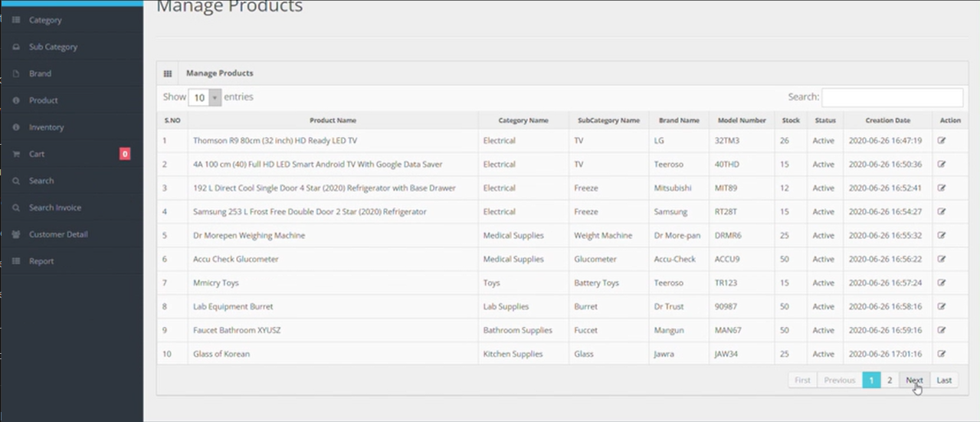Sort table by Product Name column
Viewport: 980px width, 422px height.
pyautogui.click(x=333, y=120)
